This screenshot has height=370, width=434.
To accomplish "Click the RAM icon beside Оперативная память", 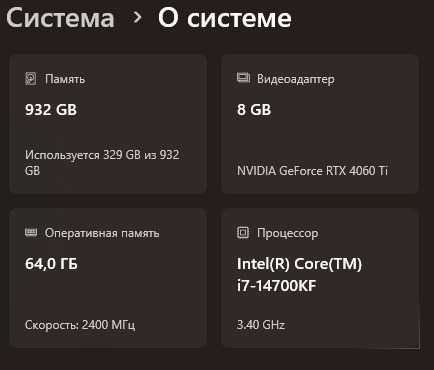I will coord(31,232).
